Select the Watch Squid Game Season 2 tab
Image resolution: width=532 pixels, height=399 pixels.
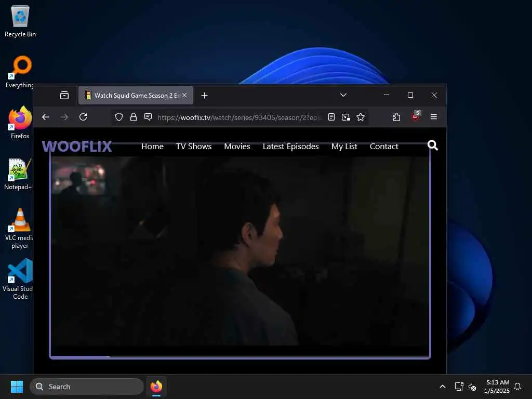[x=136, y=96]
